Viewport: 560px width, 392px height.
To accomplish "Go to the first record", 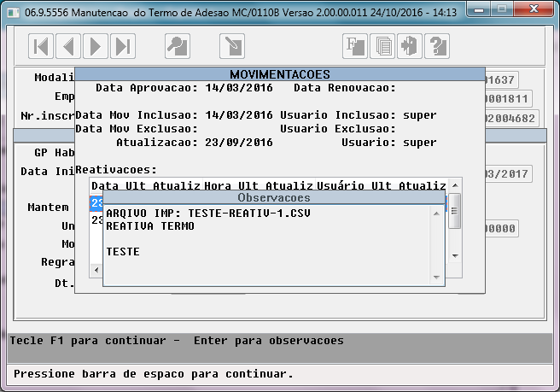I will [41, 46].
